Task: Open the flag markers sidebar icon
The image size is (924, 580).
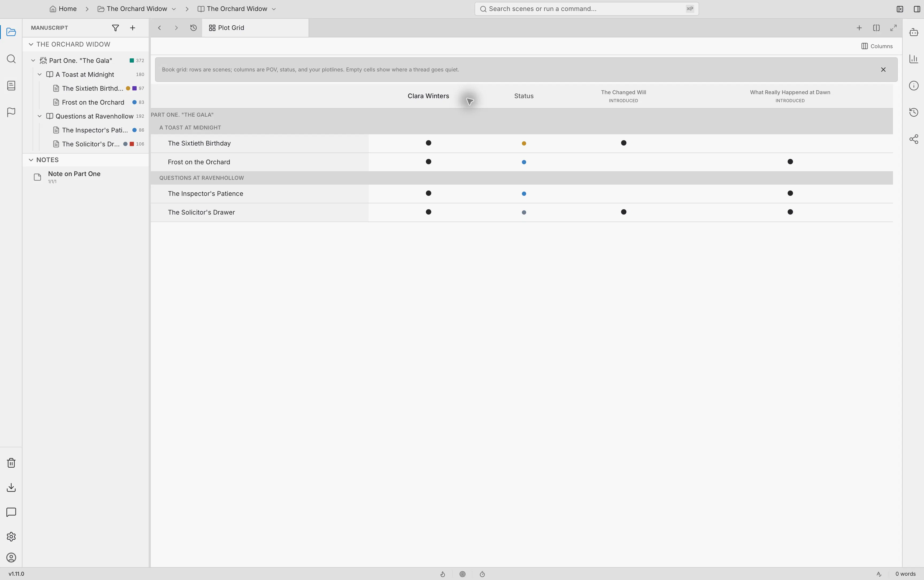Action: tap(11, 112)
